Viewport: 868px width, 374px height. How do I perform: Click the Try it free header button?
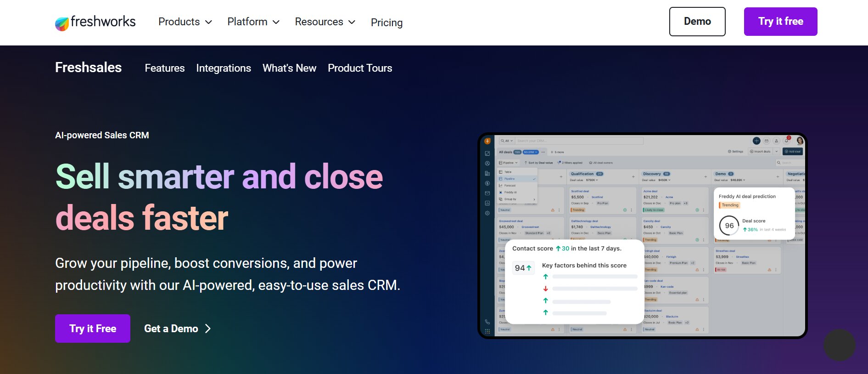781,22
